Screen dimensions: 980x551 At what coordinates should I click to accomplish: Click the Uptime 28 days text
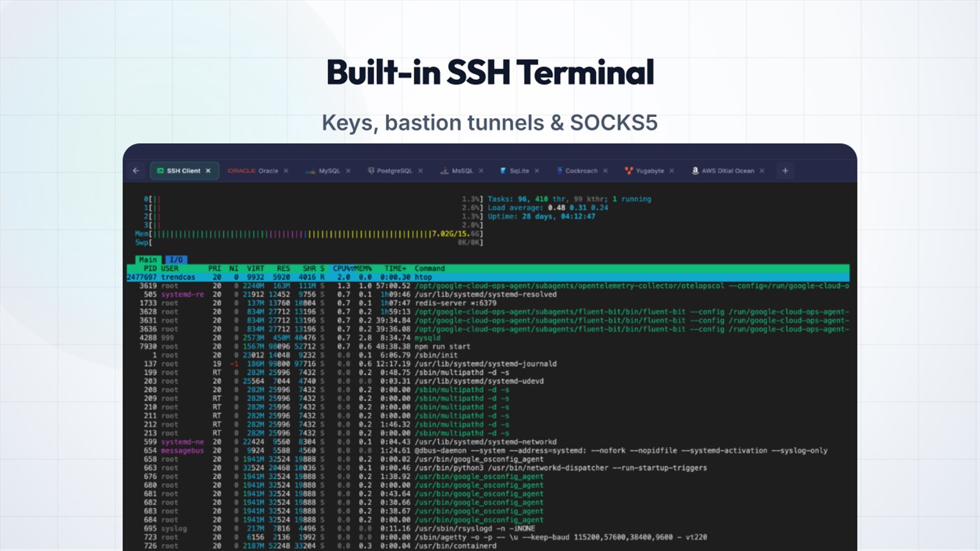pos(541,216)
